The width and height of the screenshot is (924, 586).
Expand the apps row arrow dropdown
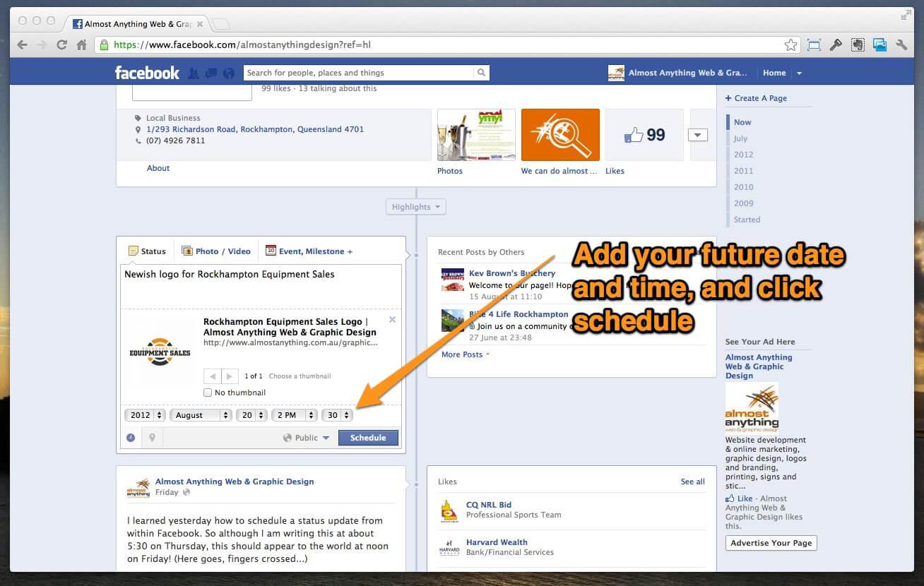(698, 135)
